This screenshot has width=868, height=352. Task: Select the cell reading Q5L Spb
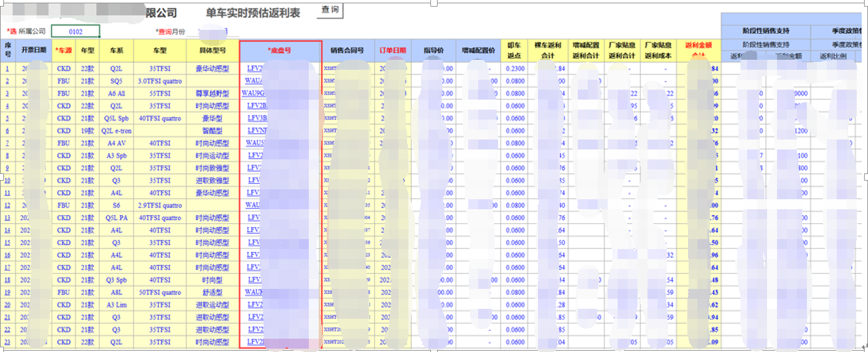pyautogui.click(x=116, y=118)
